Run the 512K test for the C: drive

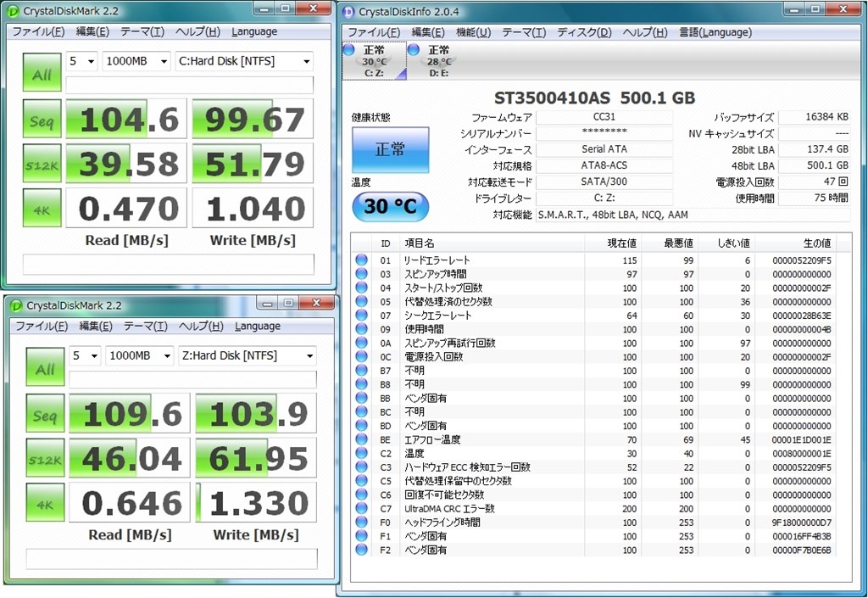[42, 164]
